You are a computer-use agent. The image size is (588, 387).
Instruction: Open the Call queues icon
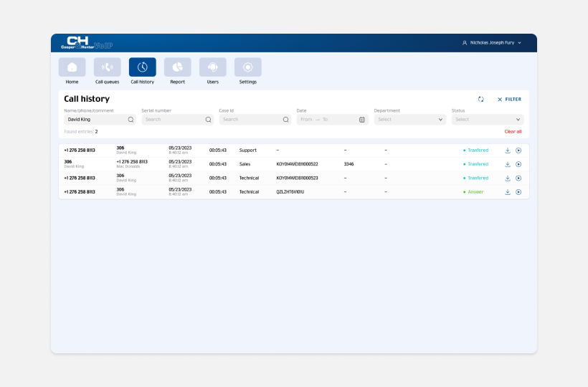(107, 67)
